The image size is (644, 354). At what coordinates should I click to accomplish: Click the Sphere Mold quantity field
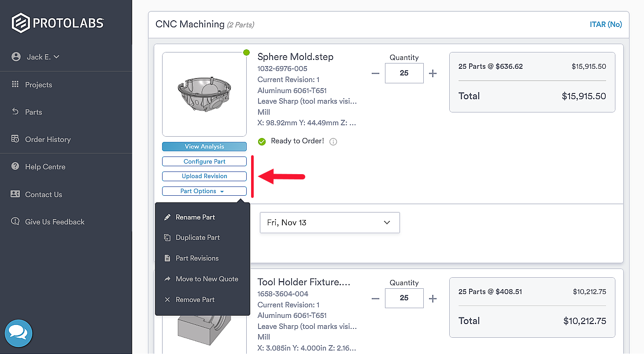[404, 73]
